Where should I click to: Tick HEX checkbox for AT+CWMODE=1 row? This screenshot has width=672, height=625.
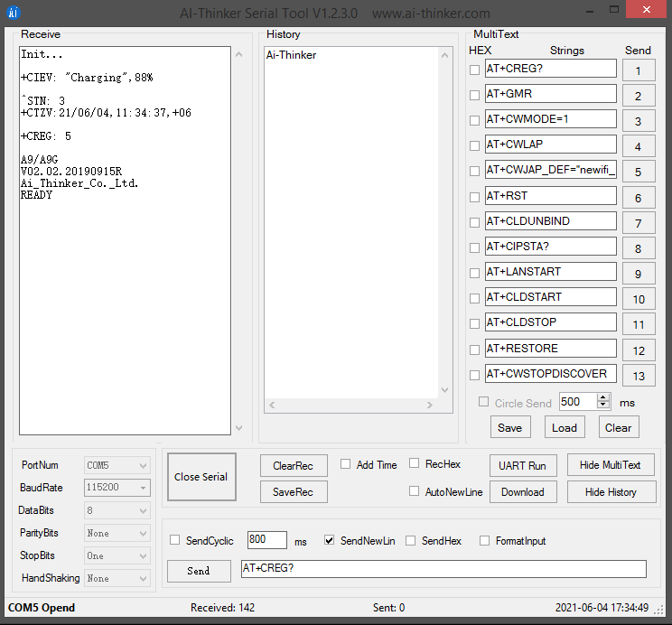(474, 120)
